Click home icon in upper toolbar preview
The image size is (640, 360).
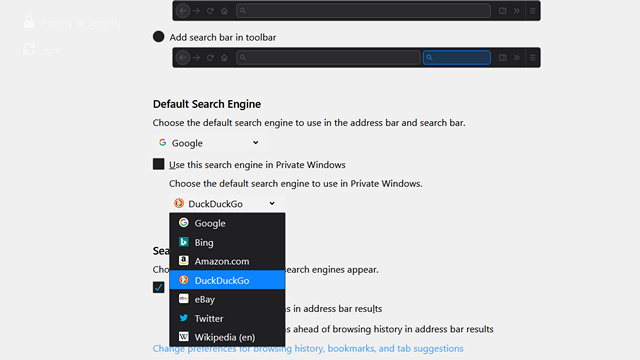(224, 11)
